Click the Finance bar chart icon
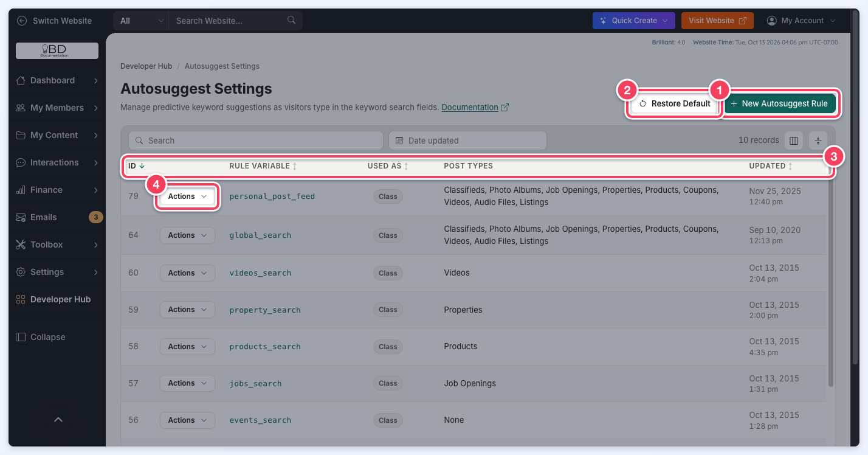868x455 pixels. (21, 190)
